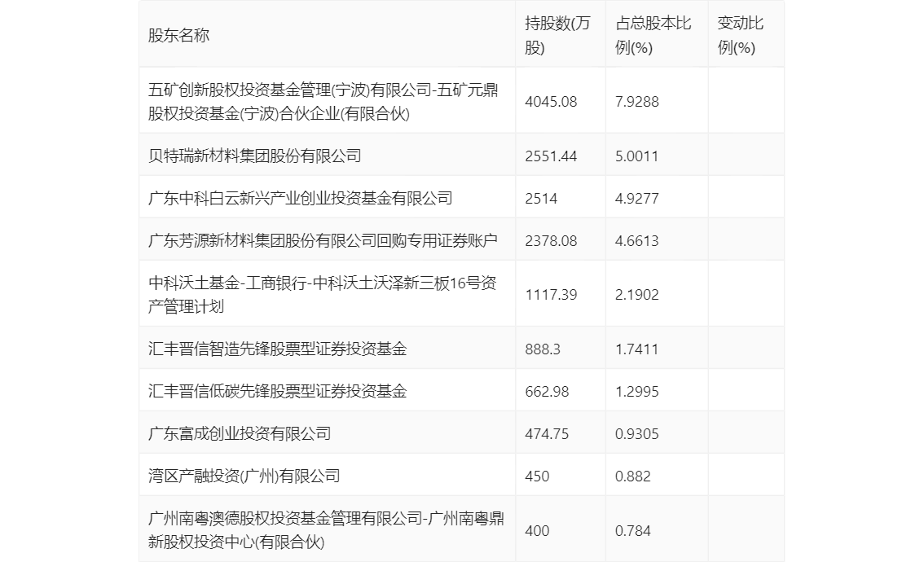
Task: Click the percentage value 4.6613
Action: point(637,240)
